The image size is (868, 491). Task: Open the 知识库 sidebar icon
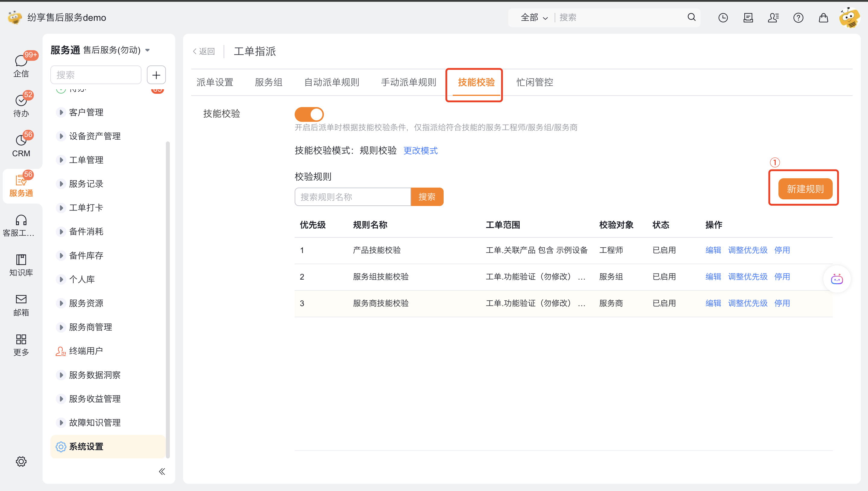[21, 260]
